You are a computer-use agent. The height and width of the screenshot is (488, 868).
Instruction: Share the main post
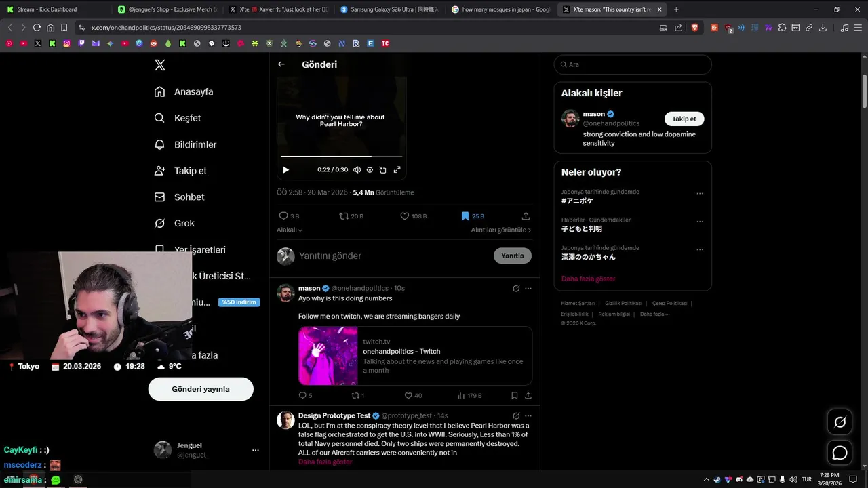526,216
